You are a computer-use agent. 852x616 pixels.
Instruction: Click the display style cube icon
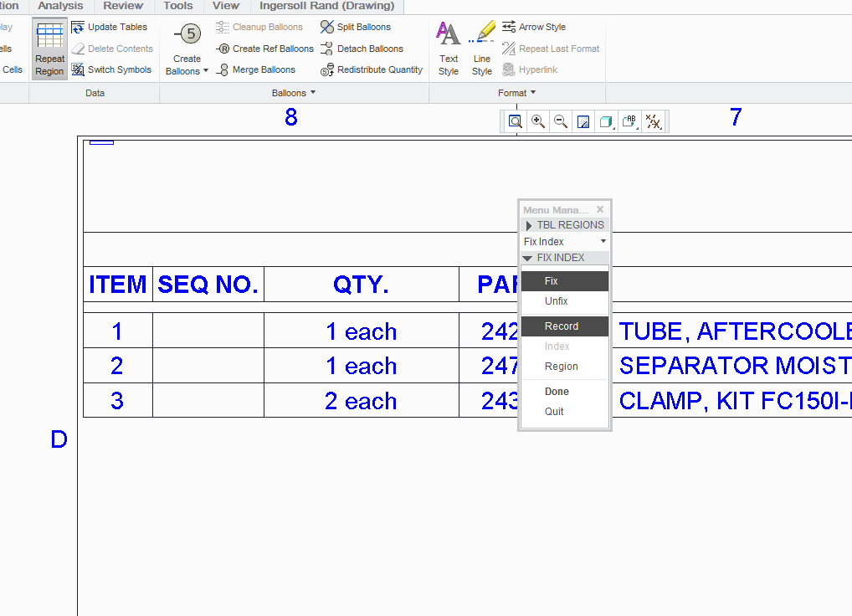pos(606,121)
